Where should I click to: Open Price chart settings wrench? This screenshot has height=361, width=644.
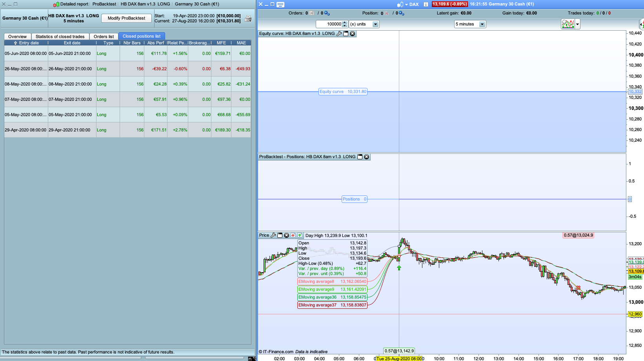tap(273, 235)
